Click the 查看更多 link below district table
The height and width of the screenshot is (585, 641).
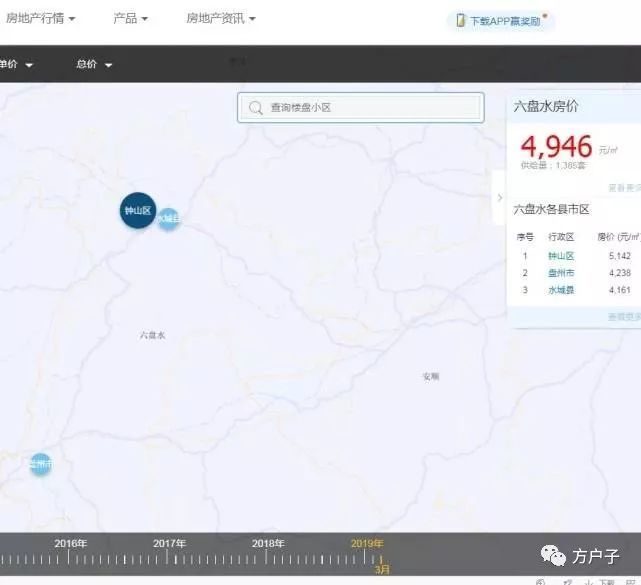pyautogui.click(x=624, y=317)
